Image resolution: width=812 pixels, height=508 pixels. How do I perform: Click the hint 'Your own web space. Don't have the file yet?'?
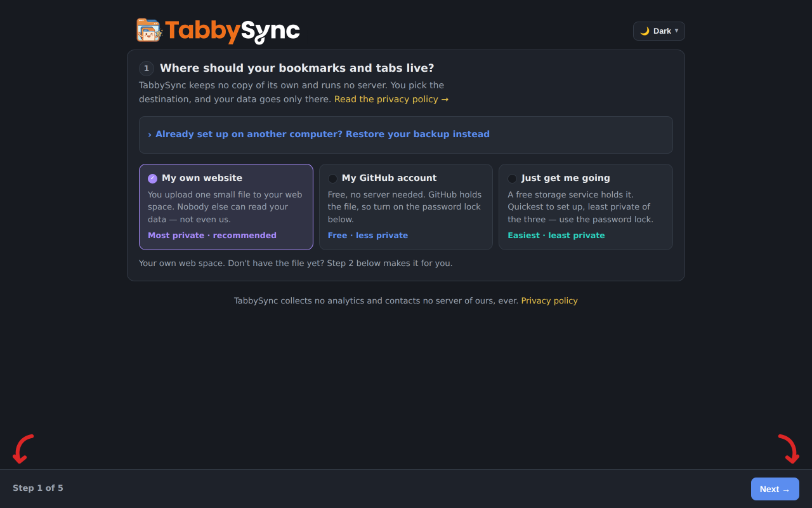(x=296, y=263)
